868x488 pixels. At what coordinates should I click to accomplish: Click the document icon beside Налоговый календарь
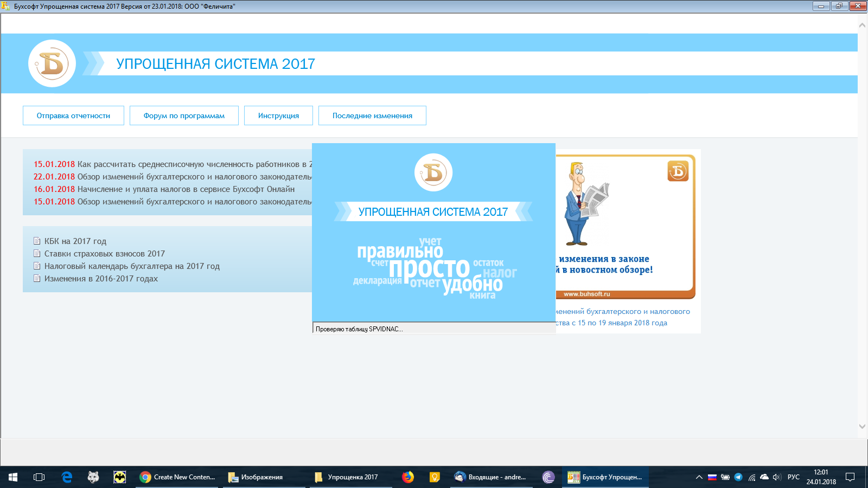[x=37, y=266]
